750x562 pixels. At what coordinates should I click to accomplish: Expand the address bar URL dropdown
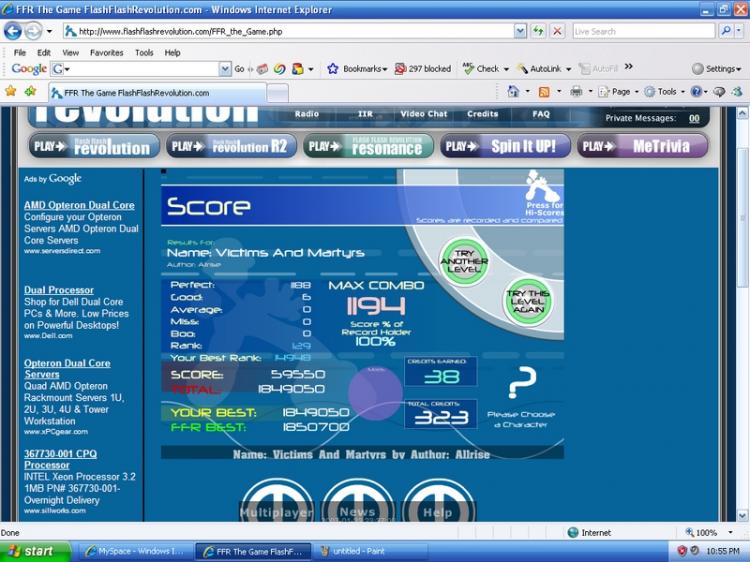tap(520, 32)
